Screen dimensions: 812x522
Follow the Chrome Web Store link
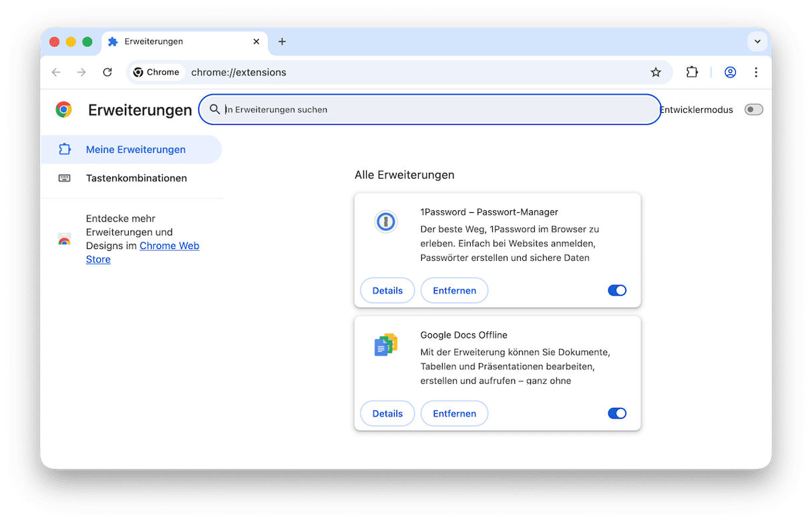pyautogui.click(x=169, y=246)
